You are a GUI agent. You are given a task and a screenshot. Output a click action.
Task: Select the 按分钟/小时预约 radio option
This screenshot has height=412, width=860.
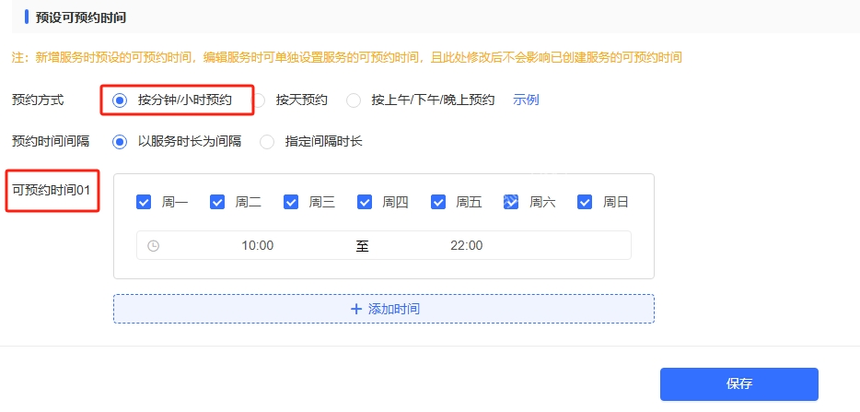(120, 100)
